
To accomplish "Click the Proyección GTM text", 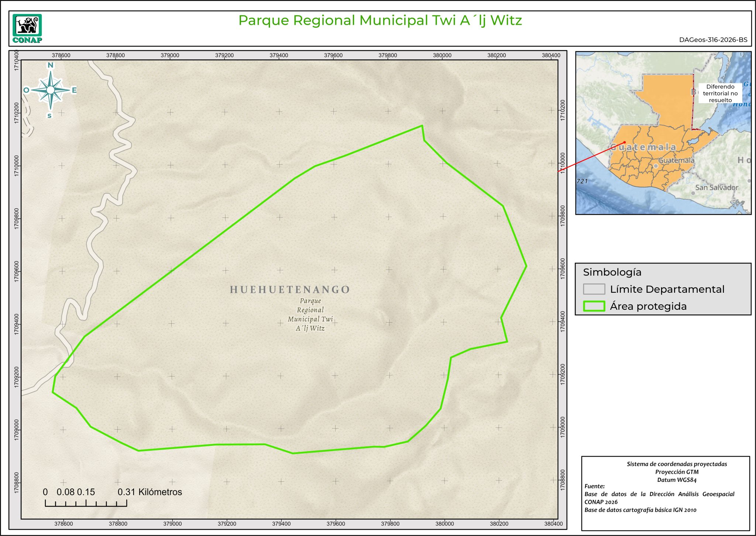I will (x=677, y=472).
